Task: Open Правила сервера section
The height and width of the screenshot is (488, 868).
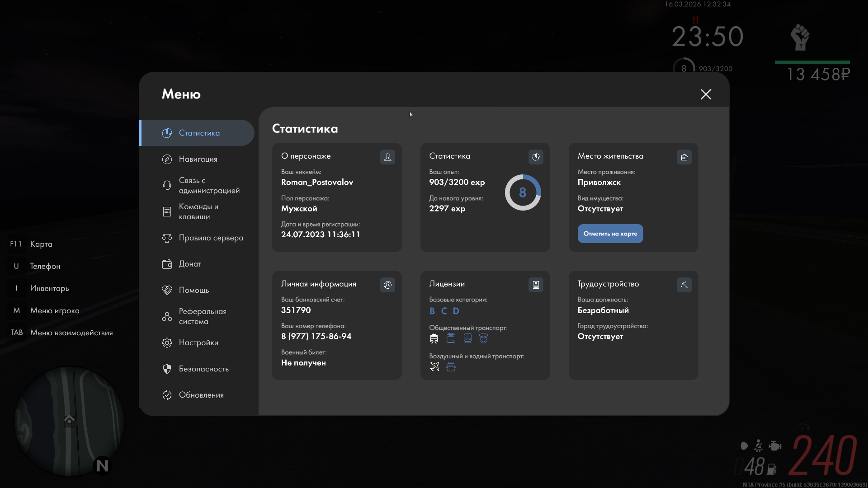Action: (x=211, y=238)
